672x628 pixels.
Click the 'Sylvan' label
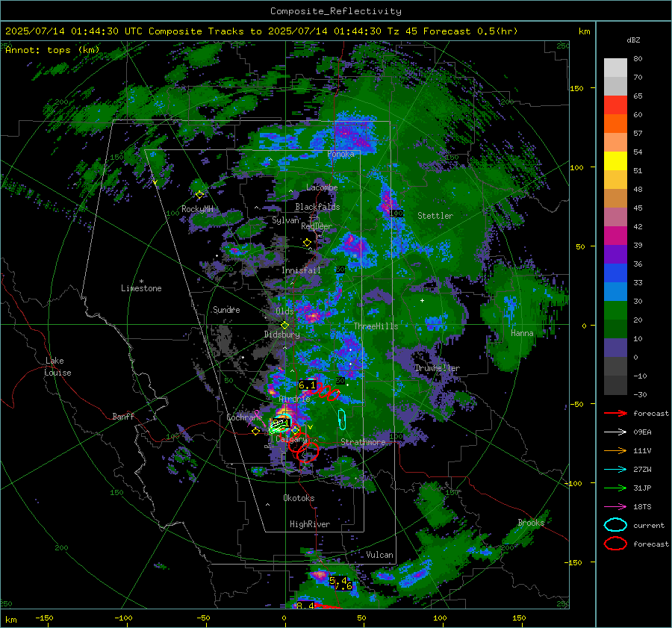tap(285, 220)
